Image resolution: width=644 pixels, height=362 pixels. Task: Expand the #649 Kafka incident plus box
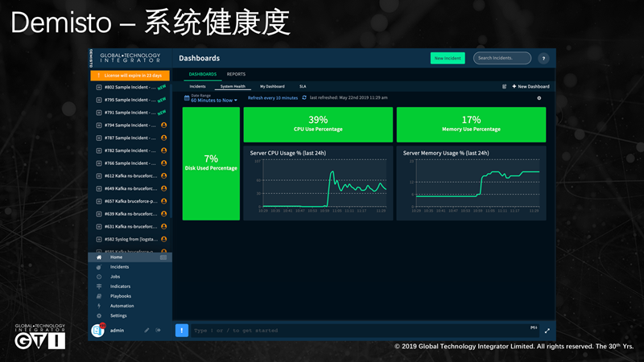[x=99, y=189]
